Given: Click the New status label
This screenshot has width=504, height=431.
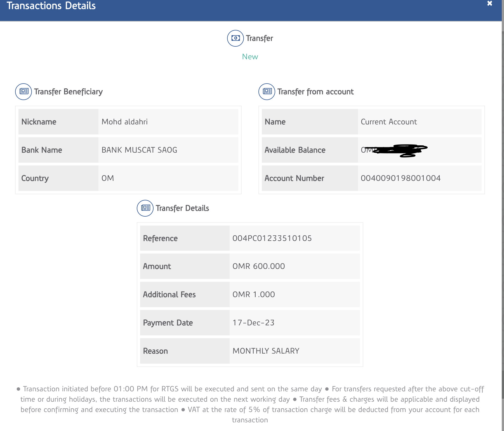Looking at the screenshot, I should 250,57.
